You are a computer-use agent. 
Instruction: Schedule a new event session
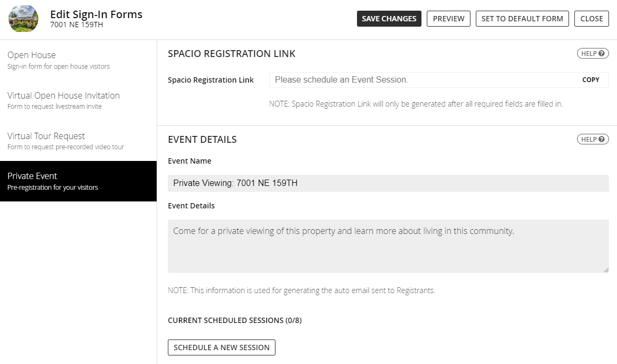point(221,347)
